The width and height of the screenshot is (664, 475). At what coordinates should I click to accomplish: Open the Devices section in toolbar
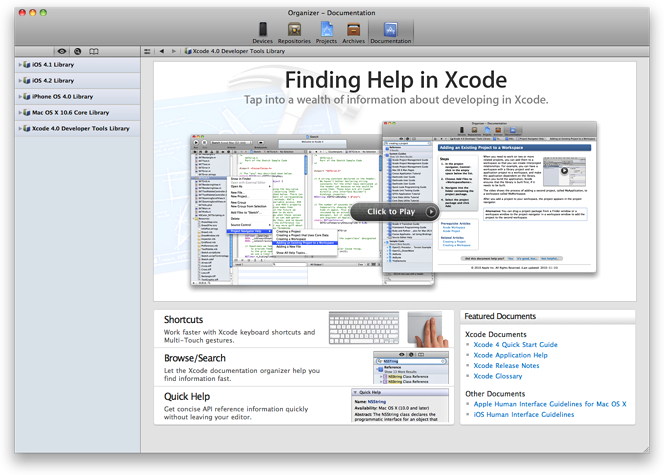[x=263, y=33]
